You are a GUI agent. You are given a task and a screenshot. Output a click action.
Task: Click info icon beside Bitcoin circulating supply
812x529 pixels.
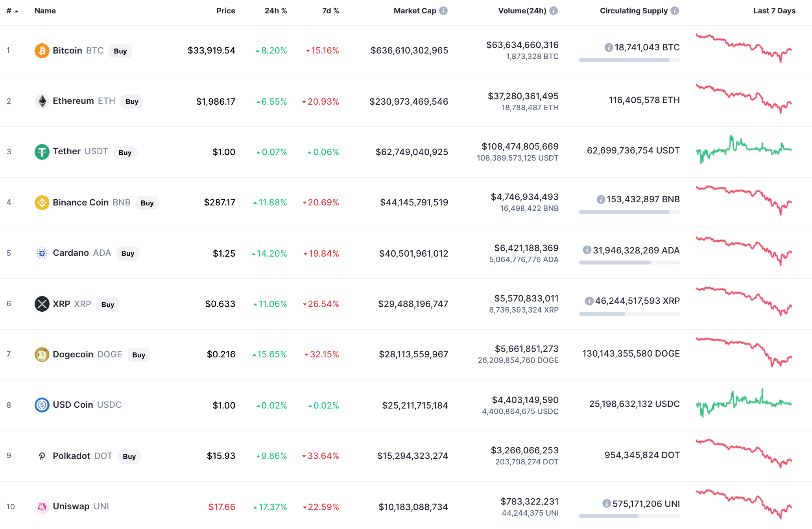(609, 48)
